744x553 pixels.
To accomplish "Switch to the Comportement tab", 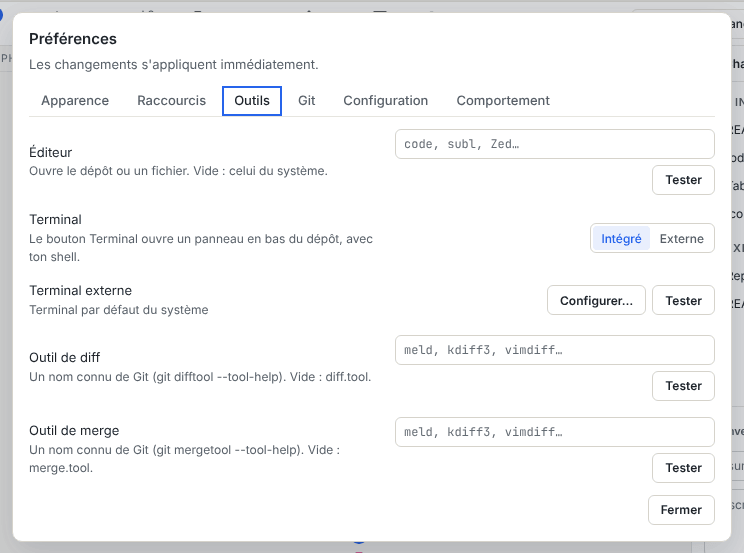I will pyautogui.click(x=503, y=101).
